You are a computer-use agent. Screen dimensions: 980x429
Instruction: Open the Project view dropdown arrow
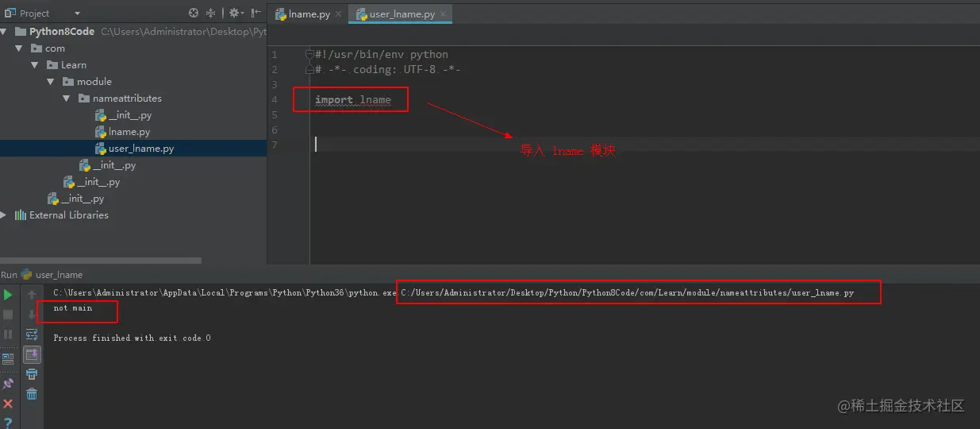point(77,14)
